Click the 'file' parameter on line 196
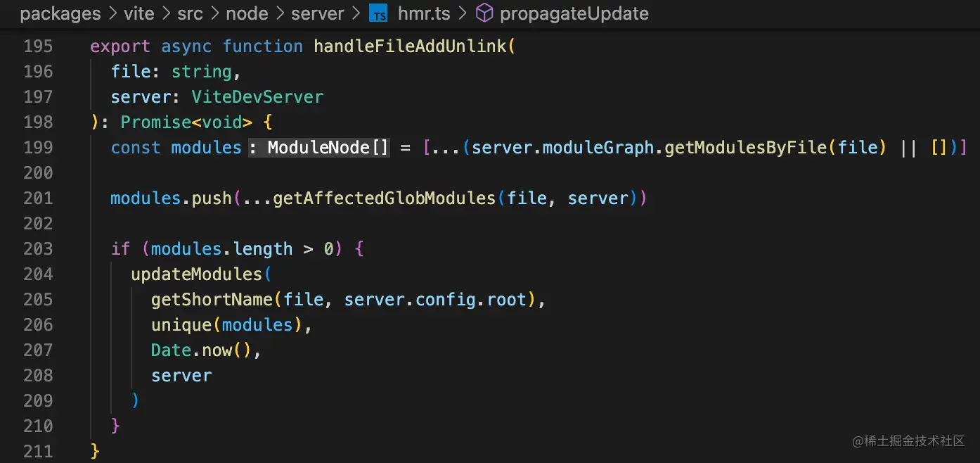 131,72
